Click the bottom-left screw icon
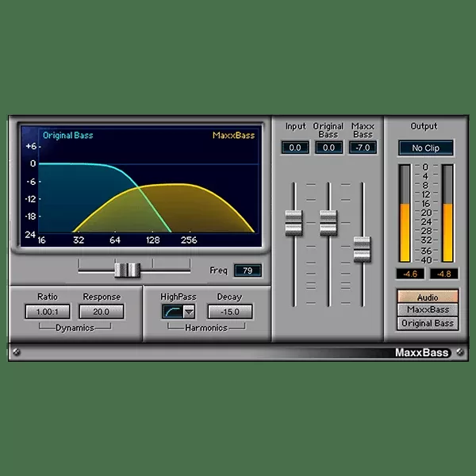The image size is (476, 476). click(x=17, y=352)
